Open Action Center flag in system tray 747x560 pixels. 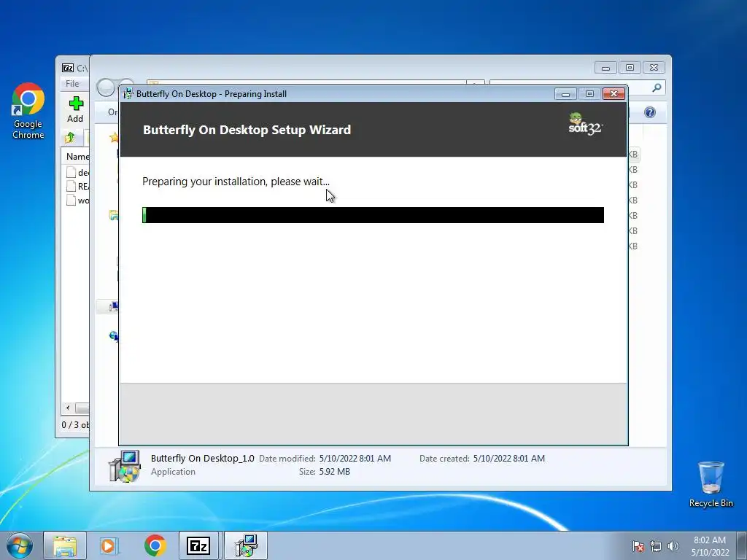point(638,546)
